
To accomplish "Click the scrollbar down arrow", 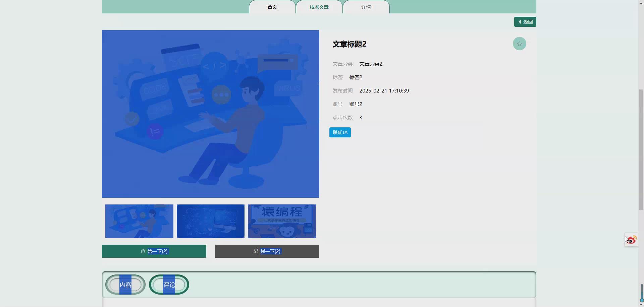I will (x=641, y=305).
